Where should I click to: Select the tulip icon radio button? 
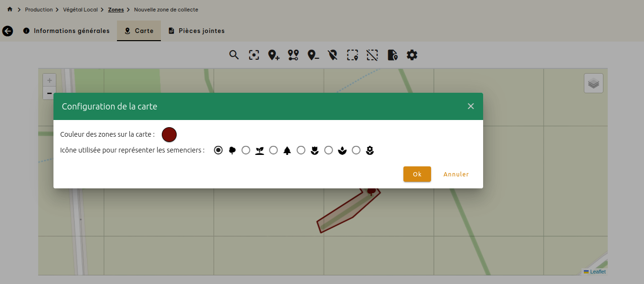301,150
